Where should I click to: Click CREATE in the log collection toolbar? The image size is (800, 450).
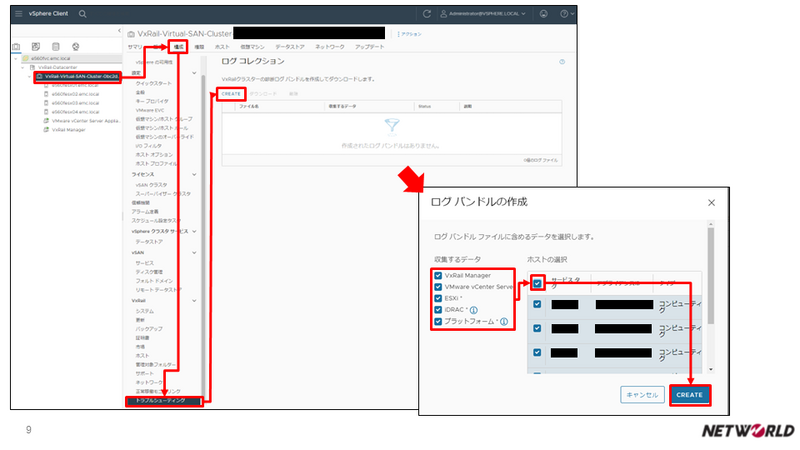[231, 94]
